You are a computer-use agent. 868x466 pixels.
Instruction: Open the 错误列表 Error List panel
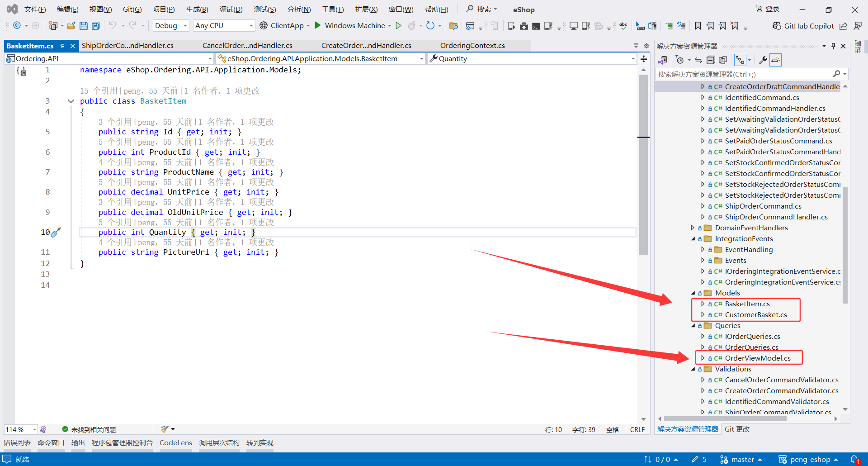(17, 442)
